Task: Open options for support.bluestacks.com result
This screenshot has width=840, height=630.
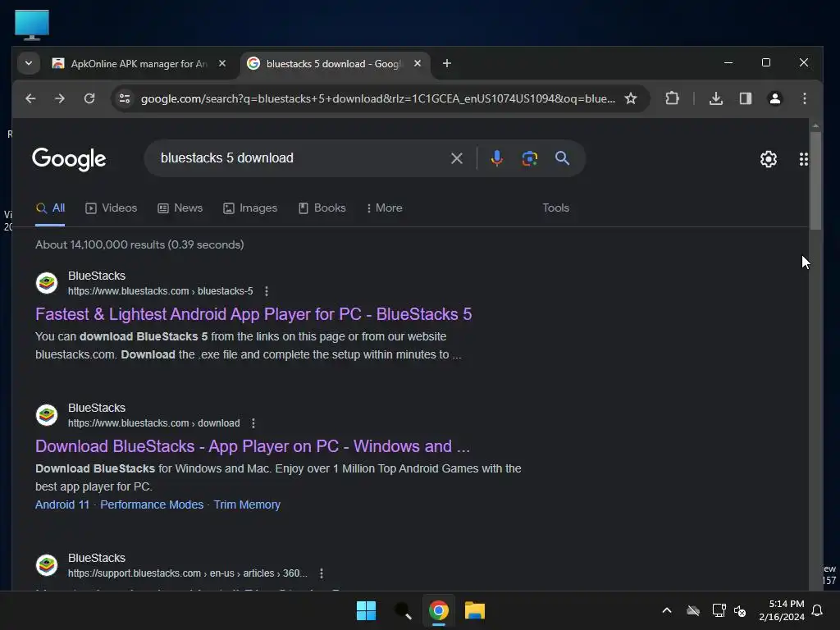Action: pos(322,573)
